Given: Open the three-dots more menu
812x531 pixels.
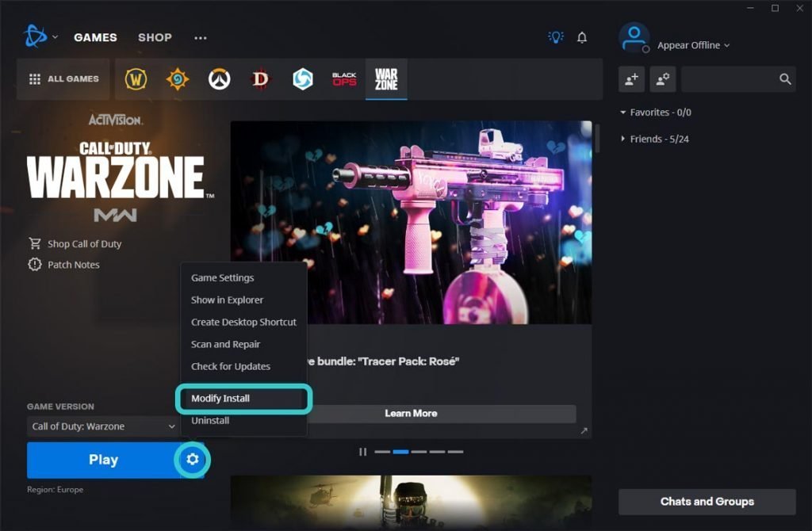Looking at the screenshot, I should tap(201, 38).
